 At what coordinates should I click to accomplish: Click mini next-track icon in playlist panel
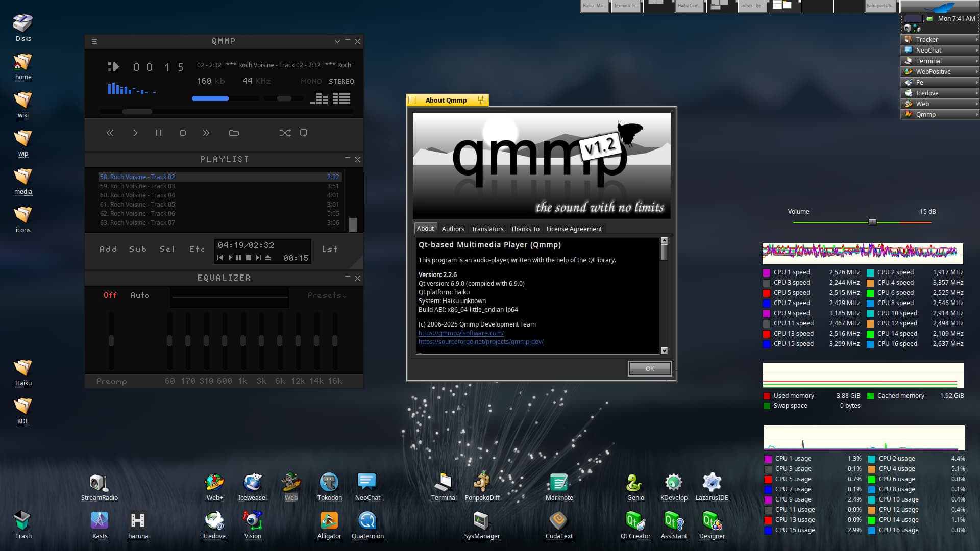coord(258,258)
